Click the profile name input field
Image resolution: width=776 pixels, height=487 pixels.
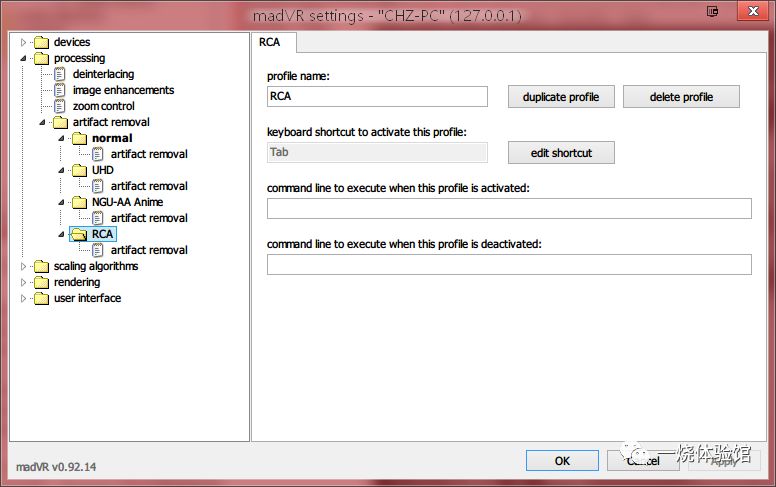(x=377, y=97)
